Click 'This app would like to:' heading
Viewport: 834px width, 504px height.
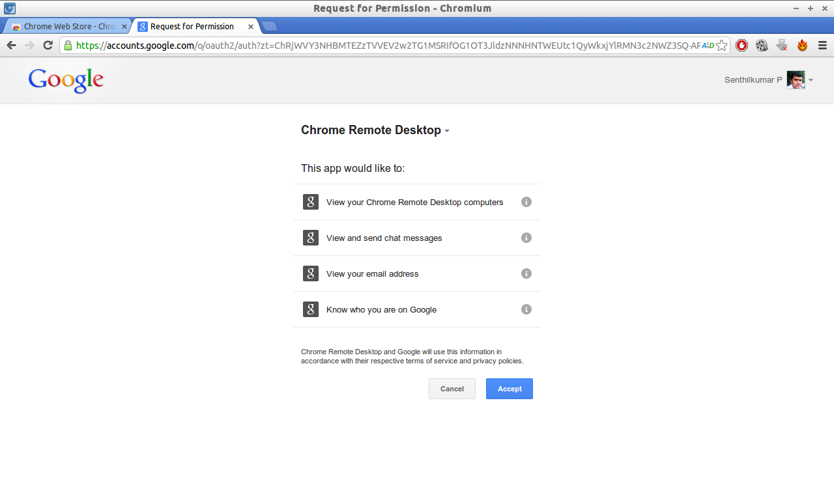click(353, 168)
